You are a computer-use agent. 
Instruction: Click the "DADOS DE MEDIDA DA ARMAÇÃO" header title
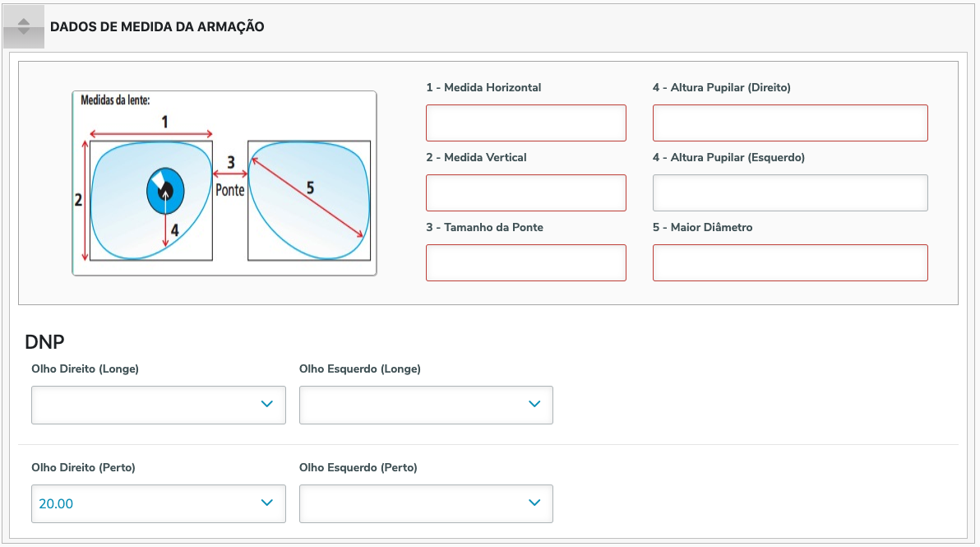pyautogui.click(x=157, y=26)
